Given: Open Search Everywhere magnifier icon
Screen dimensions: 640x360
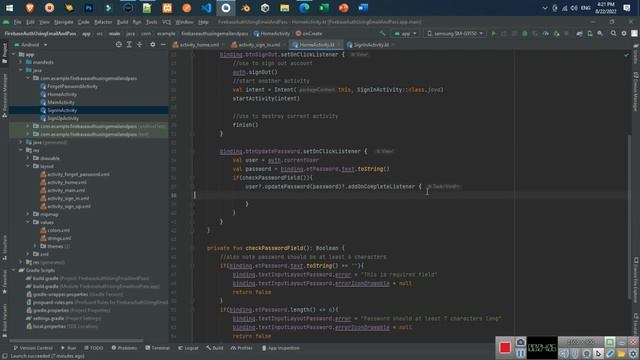Looking at the screenshot, I should (x=613, y=33).
